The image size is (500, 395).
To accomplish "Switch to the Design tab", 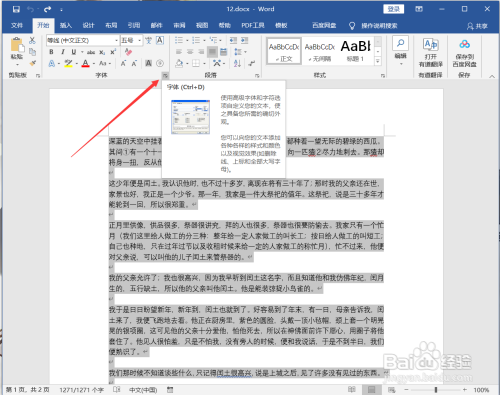I will (88, 25).
